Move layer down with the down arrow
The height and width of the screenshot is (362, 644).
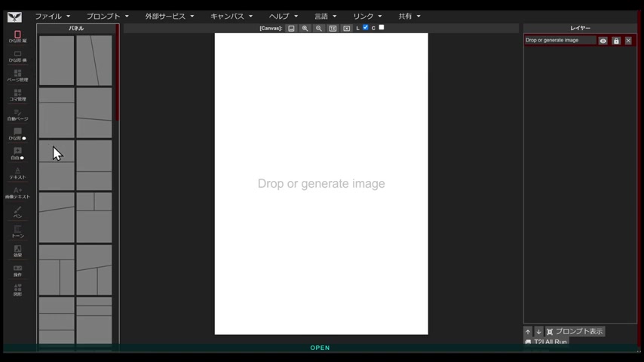coord(538,331)
